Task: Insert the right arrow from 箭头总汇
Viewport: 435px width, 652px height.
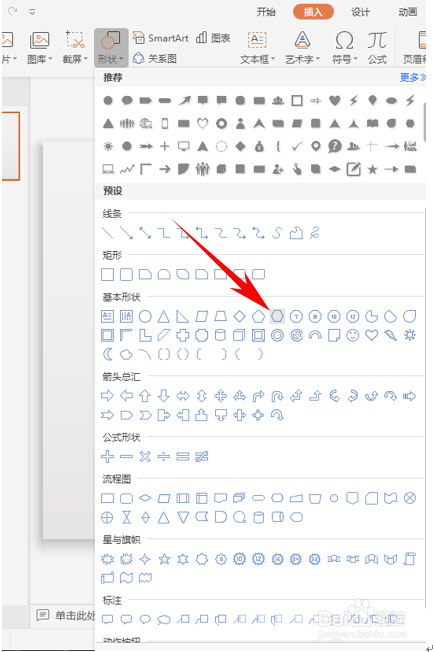Action: tap(108, 396)
